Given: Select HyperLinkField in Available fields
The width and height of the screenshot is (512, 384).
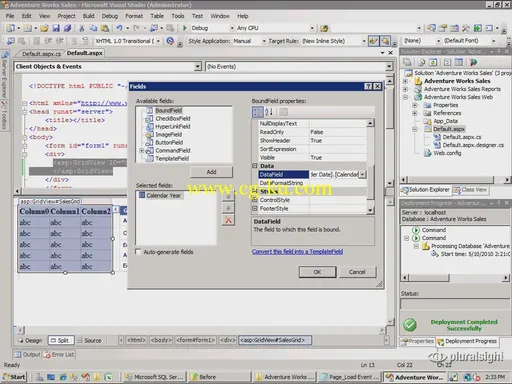Looking at the screenshot, I should pos(173,126).
